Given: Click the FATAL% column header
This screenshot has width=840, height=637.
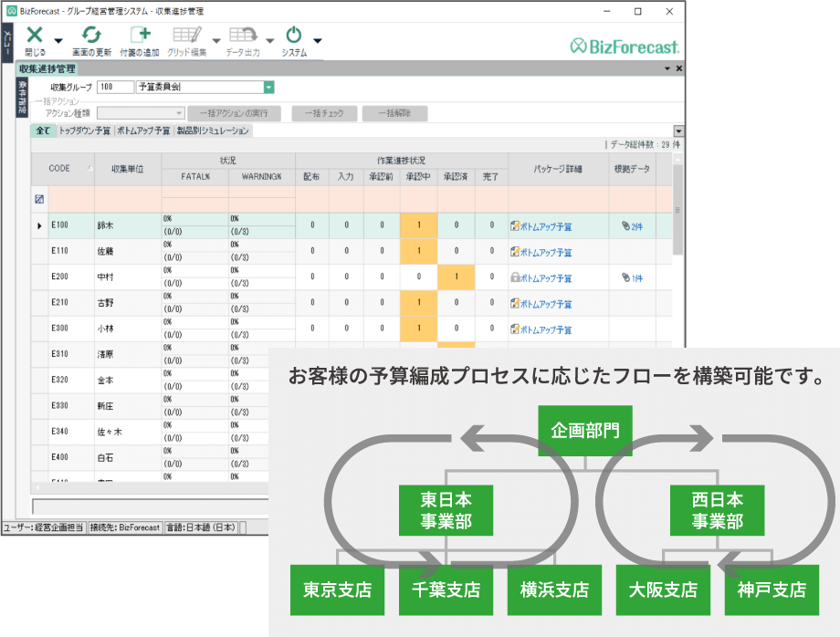Looking at the screenshot, I should coord(195,177).
